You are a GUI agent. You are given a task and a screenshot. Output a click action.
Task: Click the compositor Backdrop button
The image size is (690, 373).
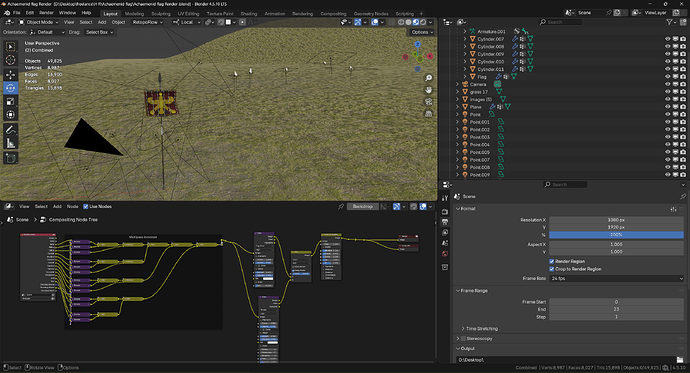pyautogui.click(x=363, y=206)
